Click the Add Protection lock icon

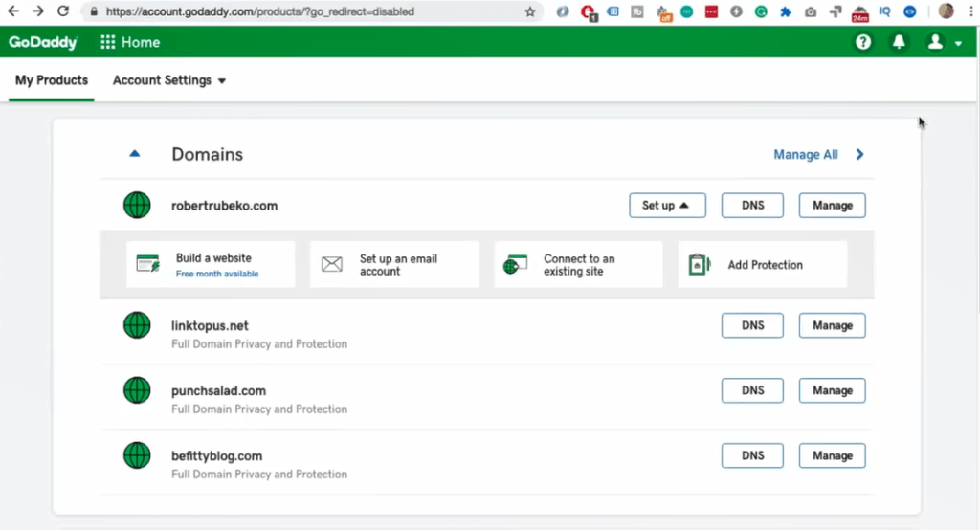coord(700,264)
